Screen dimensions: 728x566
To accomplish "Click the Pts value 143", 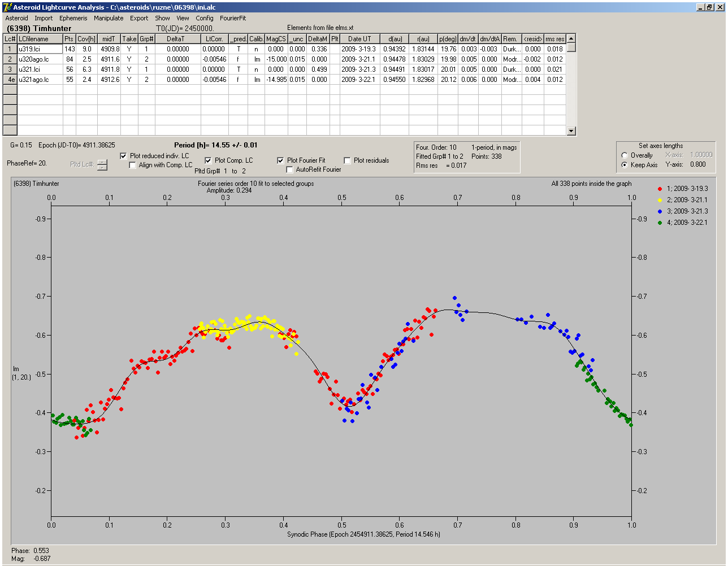I will point(69,49).
